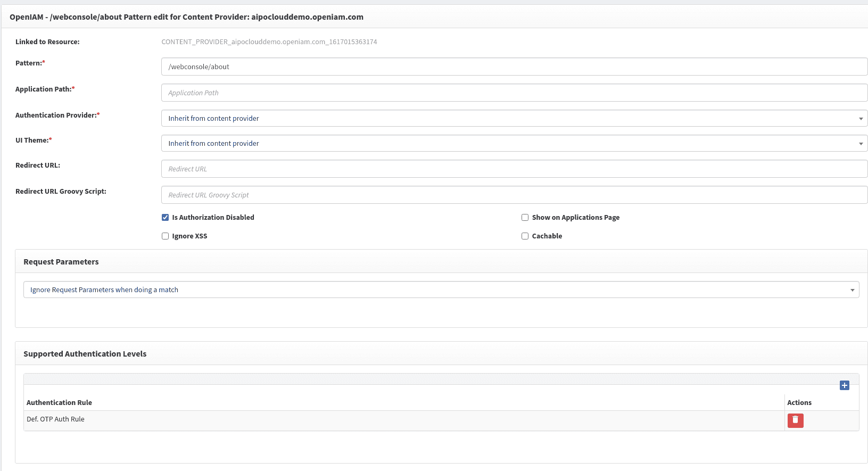Click the Request Parameters panel heading
The image size is (868, 471).
pos(61,262)
